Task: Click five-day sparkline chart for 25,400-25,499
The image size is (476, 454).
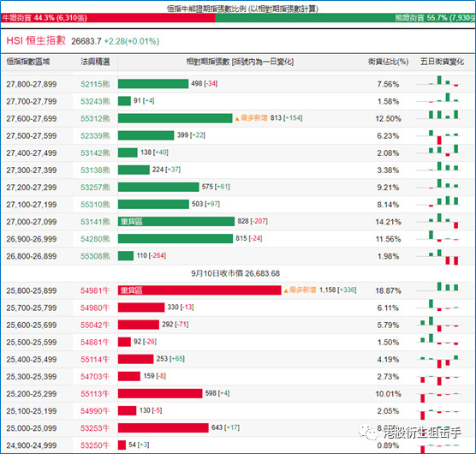Action: coord(439,361)
